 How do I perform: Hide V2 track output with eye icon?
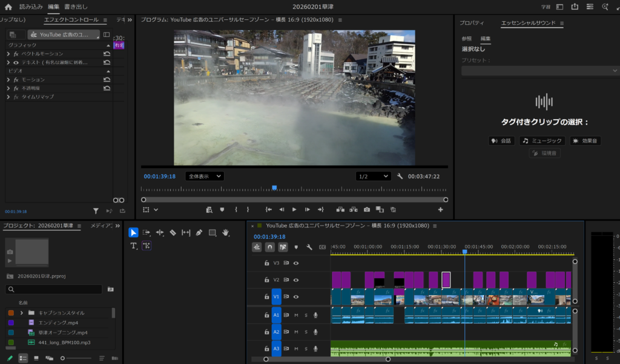point(296,280)
